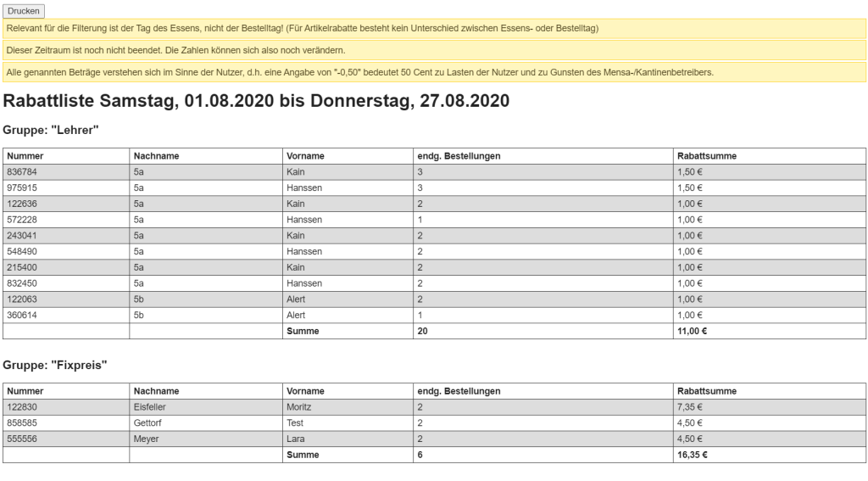868x481 pixels.
Task: Select user number 836784 in Lehrer table
Action: click(22, 171)
